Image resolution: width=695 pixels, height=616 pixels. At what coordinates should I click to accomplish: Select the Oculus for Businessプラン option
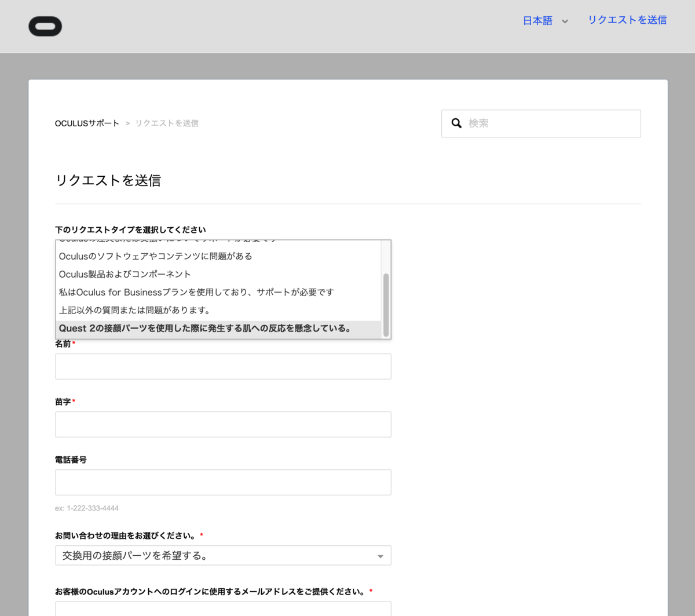[x=218, y=292]
